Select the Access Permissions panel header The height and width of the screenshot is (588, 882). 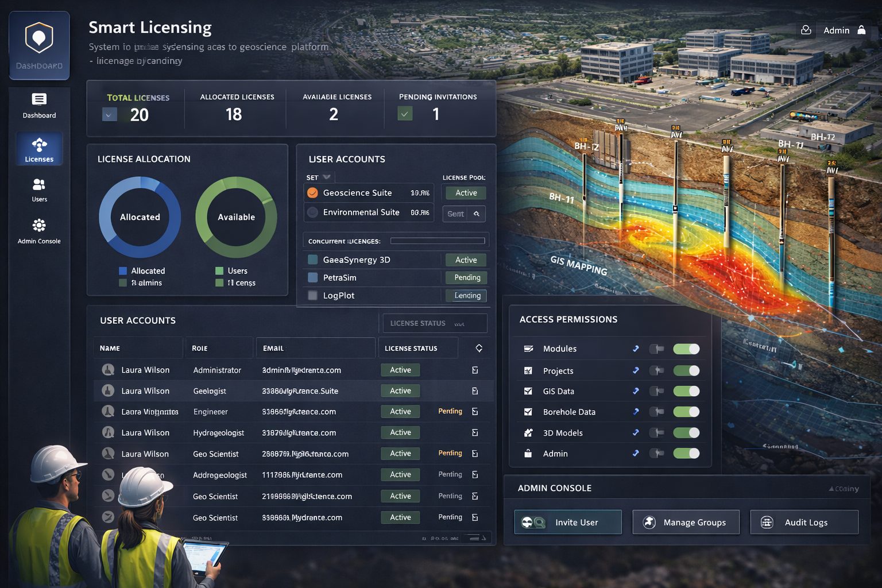(568, 319)
